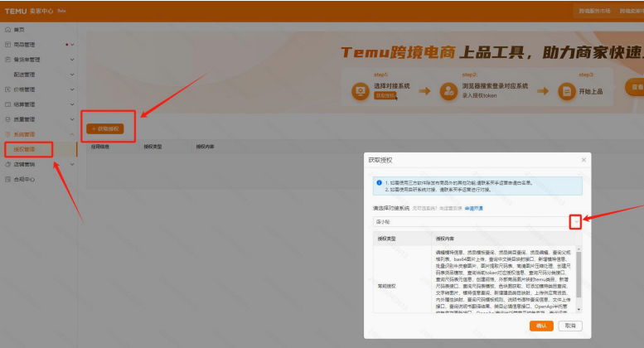Close the 获取授权 dialog with X
Viewport: 644px width, 348px height.
coord(583,160)
